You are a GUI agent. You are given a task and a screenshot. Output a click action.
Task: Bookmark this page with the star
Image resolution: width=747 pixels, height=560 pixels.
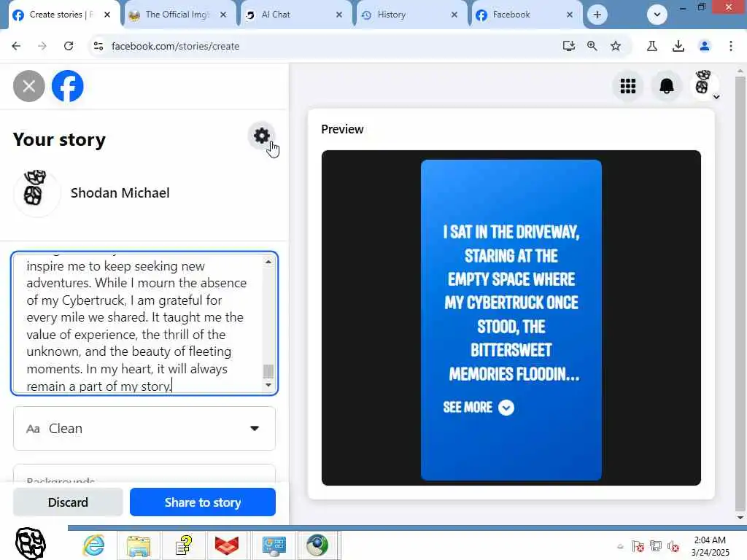616,46
